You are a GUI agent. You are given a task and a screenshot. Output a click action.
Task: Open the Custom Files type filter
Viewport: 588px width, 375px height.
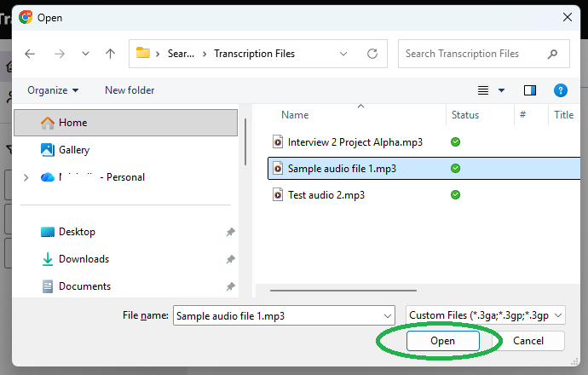click(x=485, y=315)
